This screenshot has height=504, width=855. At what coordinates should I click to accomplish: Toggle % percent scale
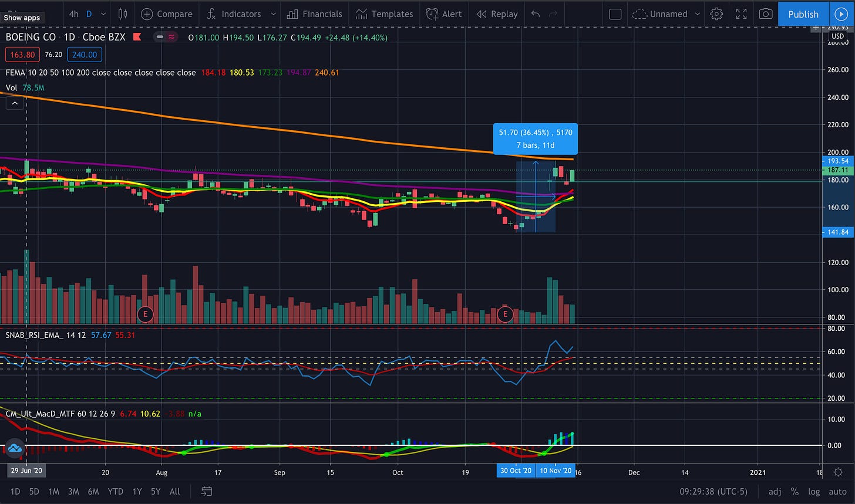(795, 492)
